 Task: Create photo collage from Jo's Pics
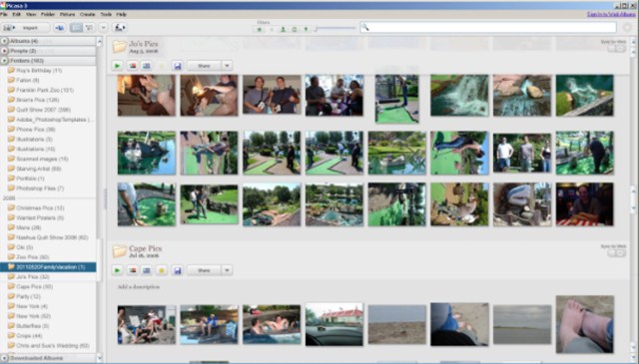(132, 66)
